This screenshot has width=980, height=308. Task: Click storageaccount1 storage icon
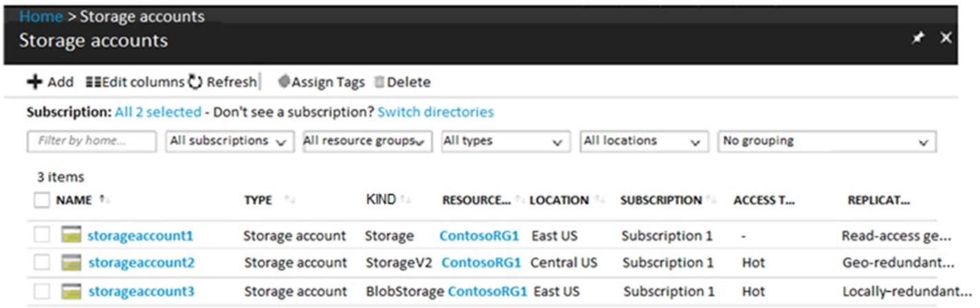pyautogui.click(x=71, y=236)
